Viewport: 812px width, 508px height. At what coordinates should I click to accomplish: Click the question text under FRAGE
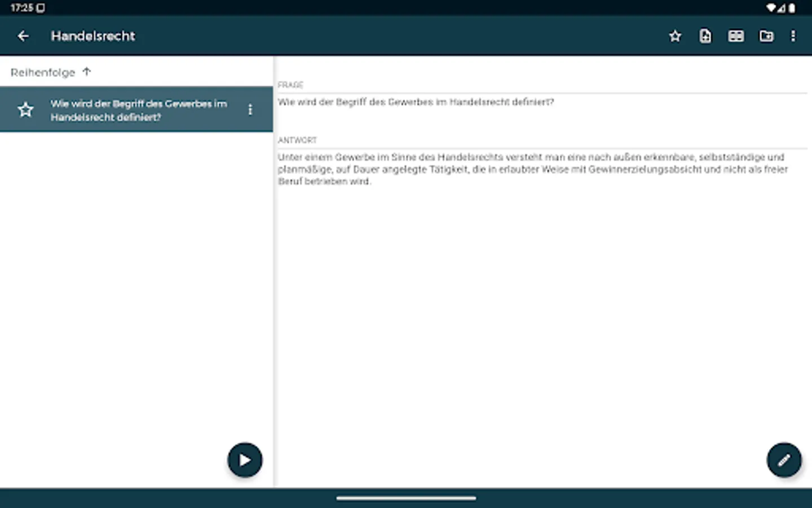coord(416,102)
